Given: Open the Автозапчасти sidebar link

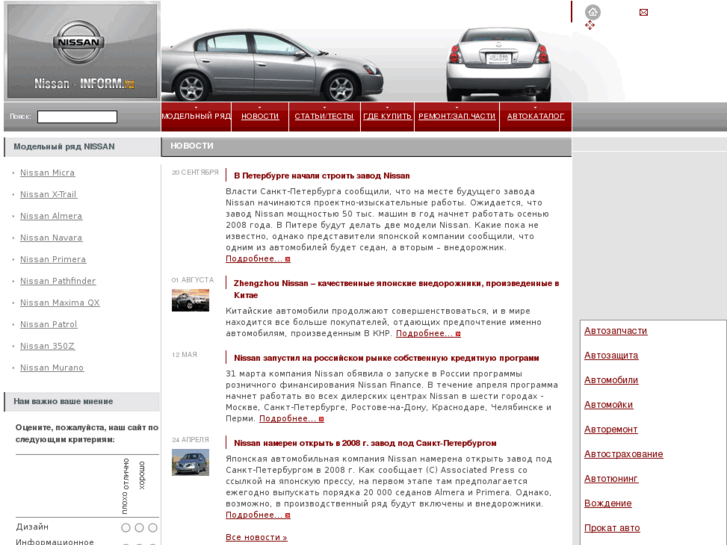Looking at the screenshot, I should click(616, 331).
